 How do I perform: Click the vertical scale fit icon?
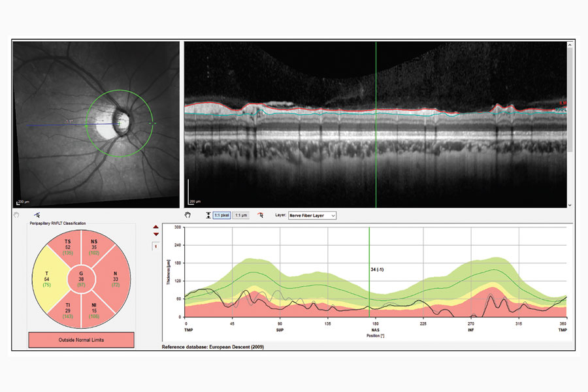click(208, 215)
